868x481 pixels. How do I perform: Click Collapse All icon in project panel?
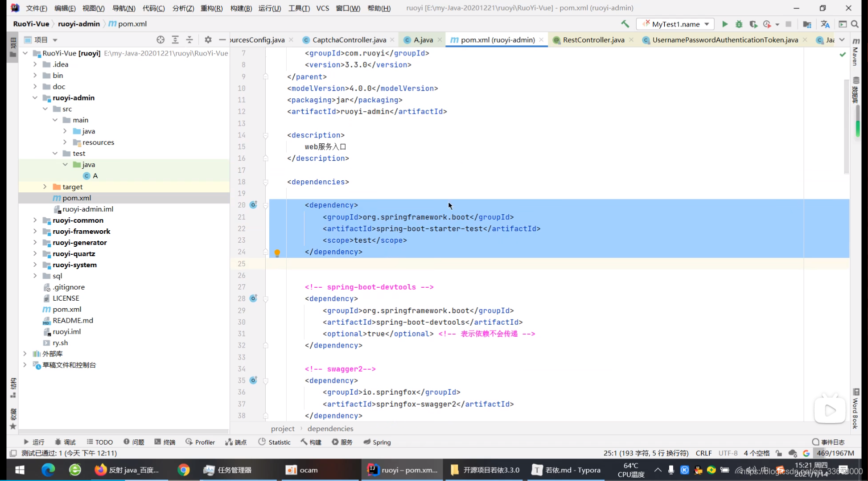190,39
